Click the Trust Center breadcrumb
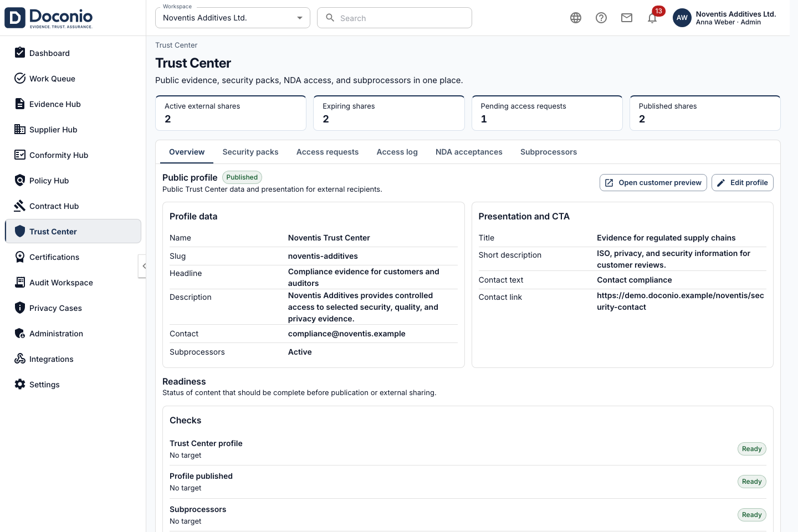The width and height of the screenshot is (798, 532). tap(176, 45)
